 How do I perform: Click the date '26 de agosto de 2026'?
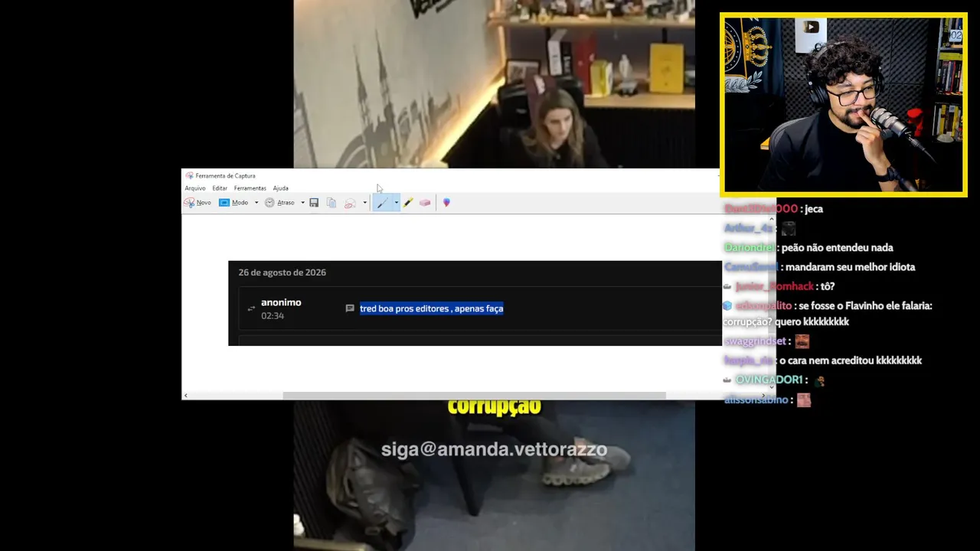click(x=282, y=272)
